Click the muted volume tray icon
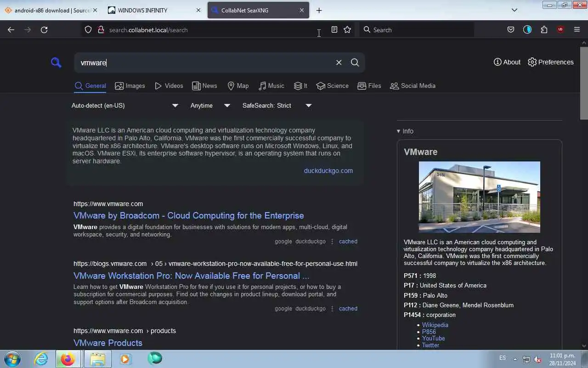This screenshot has width=588, height=368. click(x=537, y=359)
